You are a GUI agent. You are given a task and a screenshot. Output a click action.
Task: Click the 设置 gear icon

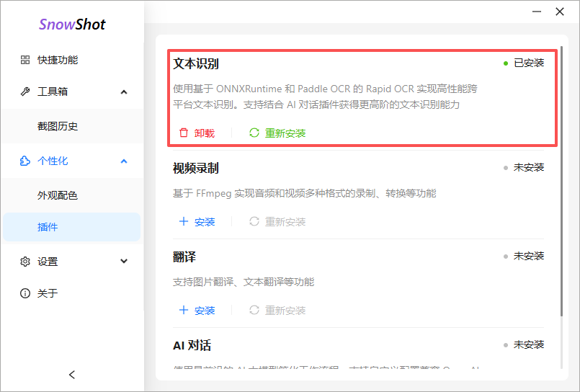click(25, 262)
